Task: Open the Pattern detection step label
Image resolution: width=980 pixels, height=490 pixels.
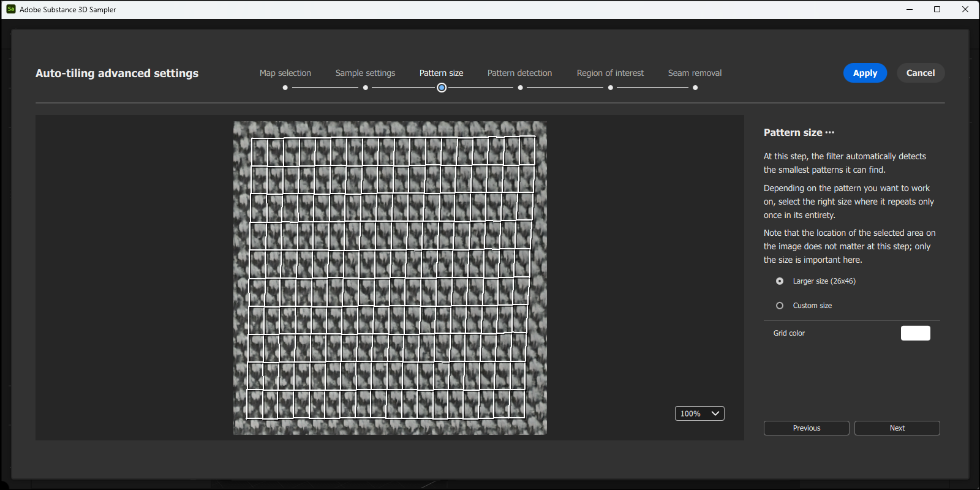Action: point(519,73)
